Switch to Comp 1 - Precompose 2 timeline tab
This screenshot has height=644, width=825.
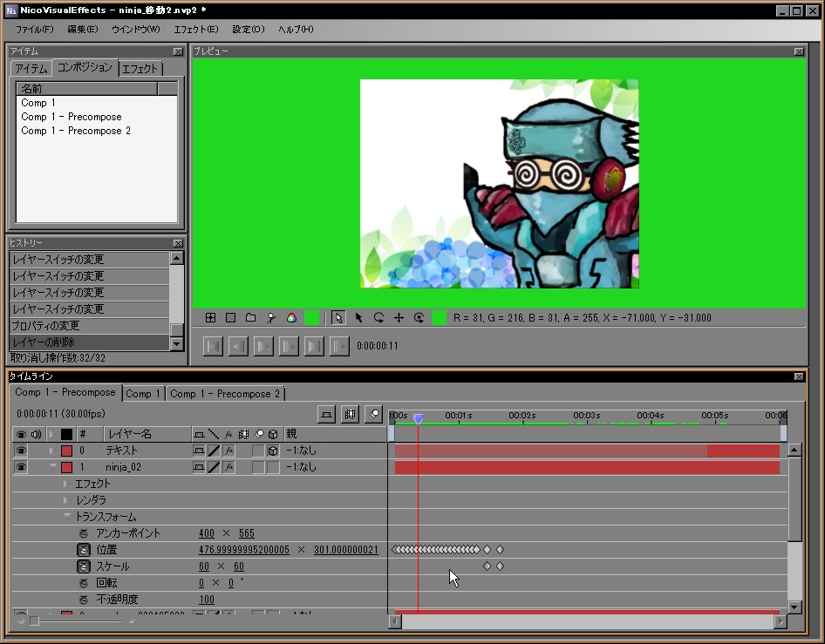click(225, 394)
